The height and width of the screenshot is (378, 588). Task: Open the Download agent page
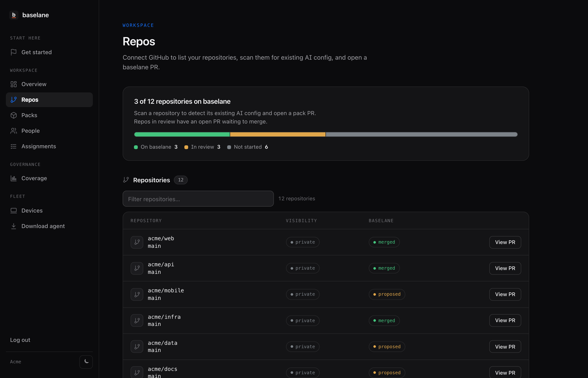click(x=49, y=226)
